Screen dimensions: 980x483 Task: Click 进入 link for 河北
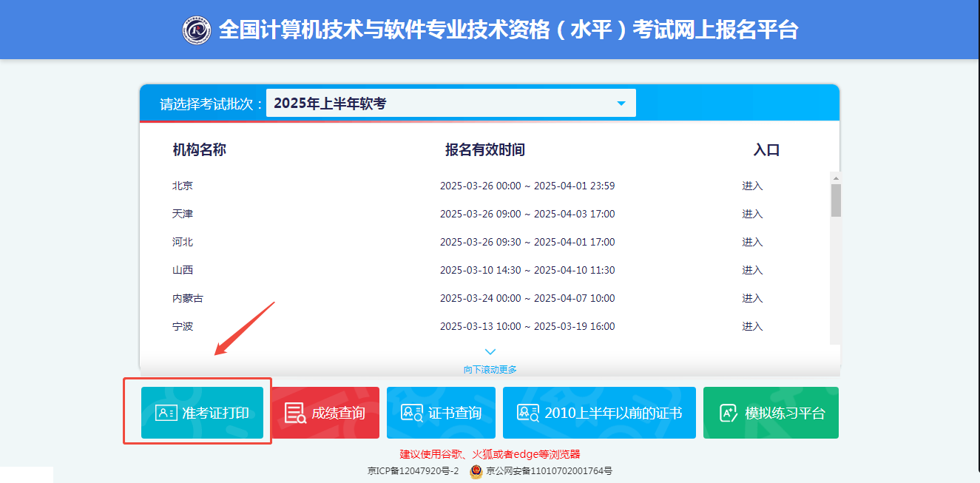pos(752,242)
